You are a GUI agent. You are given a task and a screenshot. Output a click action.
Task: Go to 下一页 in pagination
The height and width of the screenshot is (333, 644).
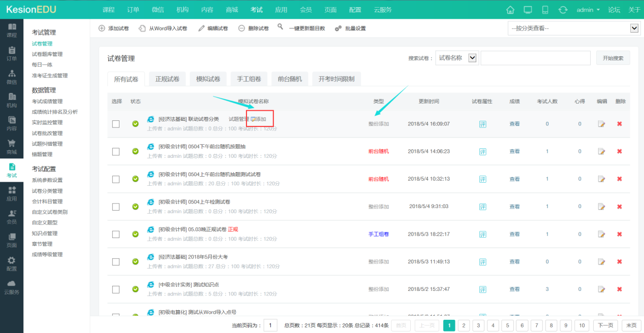tap(605, 325)
